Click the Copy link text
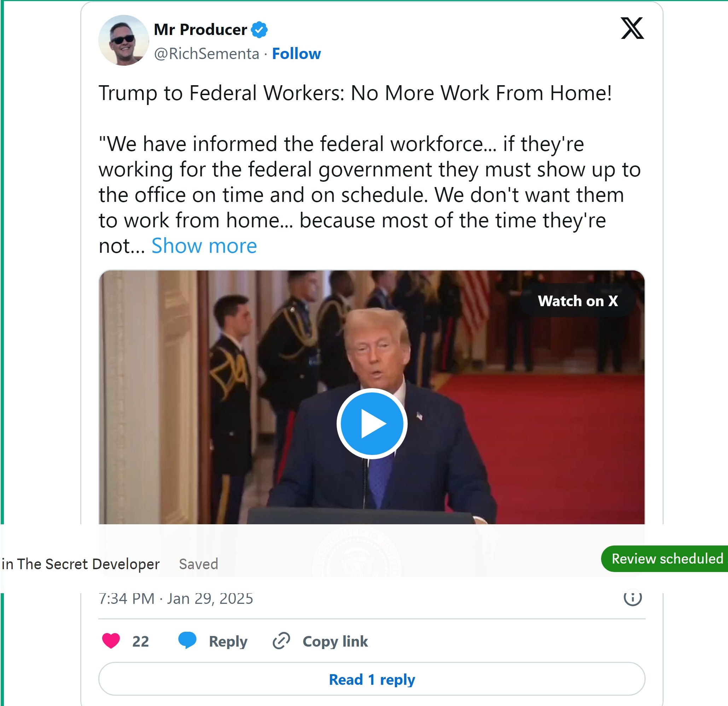This screenshot has height=706, width=728. (x=335, y=641)
